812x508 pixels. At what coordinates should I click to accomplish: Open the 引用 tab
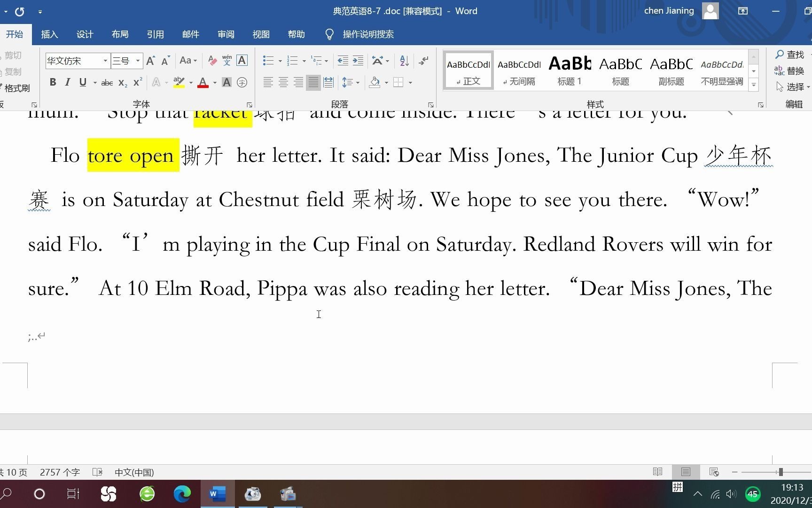[x=155, y=34]
